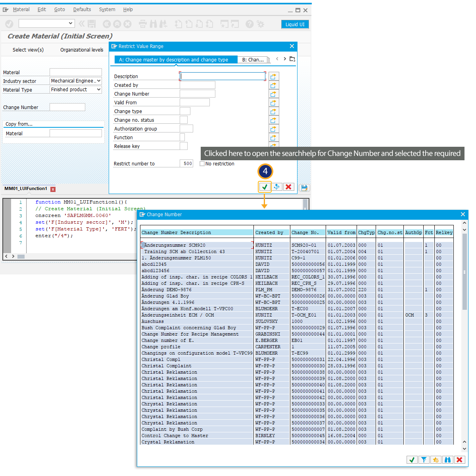Screen dimensions: 476x476
Task: Click the Change Number field on main screen
Action: point(67,107)
